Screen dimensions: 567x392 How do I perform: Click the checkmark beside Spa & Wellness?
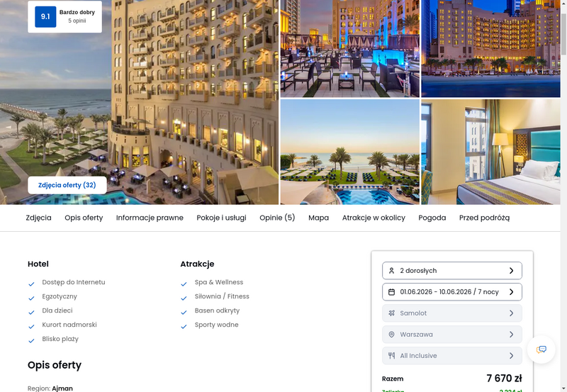point(184,284)
